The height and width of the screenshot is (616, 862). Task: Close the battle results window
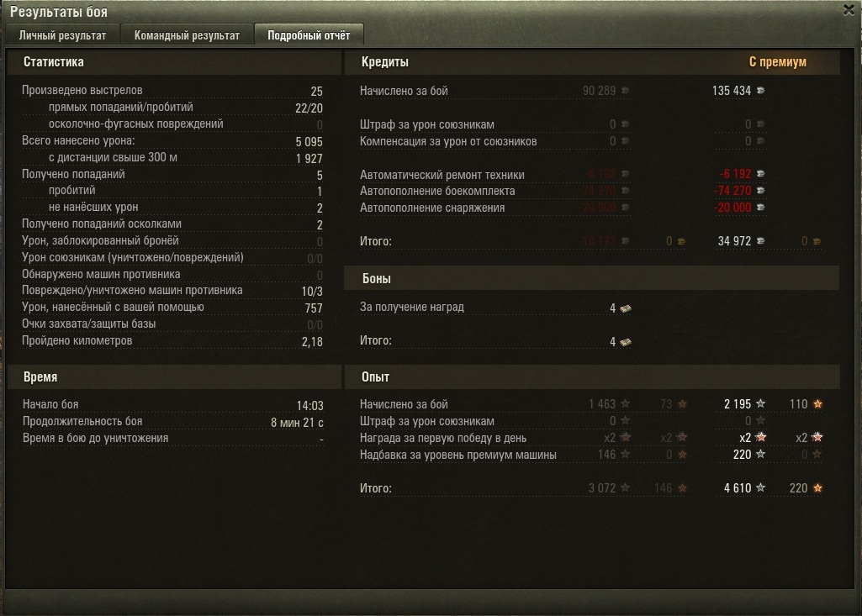pos(849,10)
